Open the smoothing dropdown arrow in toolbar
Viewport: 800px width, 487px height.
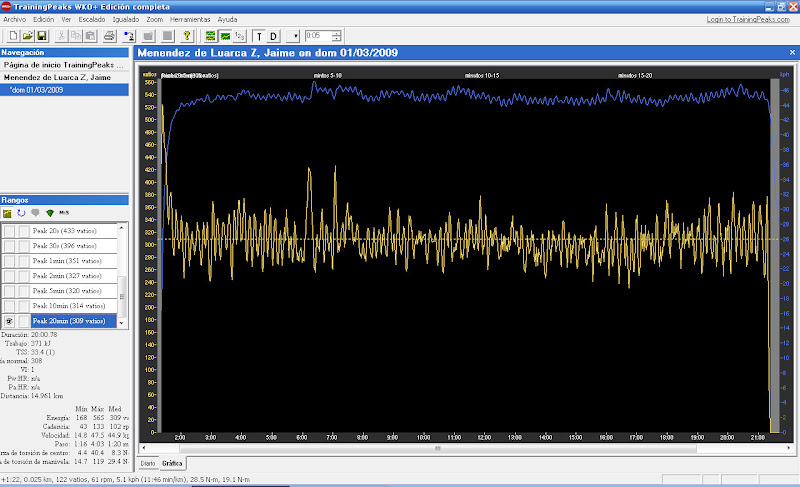[x=297, y=36]
